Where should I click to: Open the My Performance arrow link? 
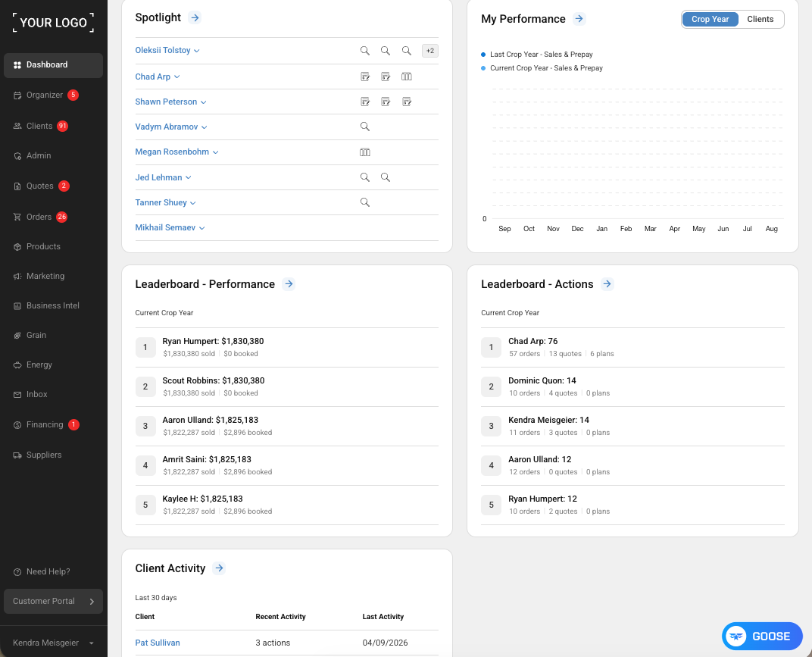point(579,19)
